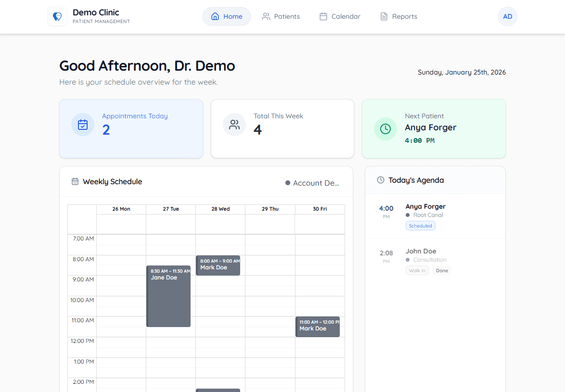Click the gray dot beside Account De...
Viewport: 565px width, 392px height.
pos(288,183)
